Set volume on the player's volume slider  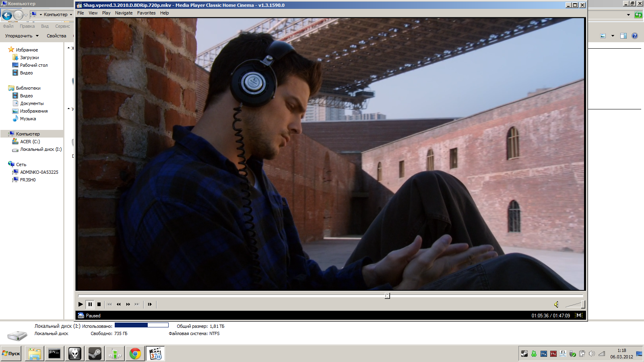[575, 304]
